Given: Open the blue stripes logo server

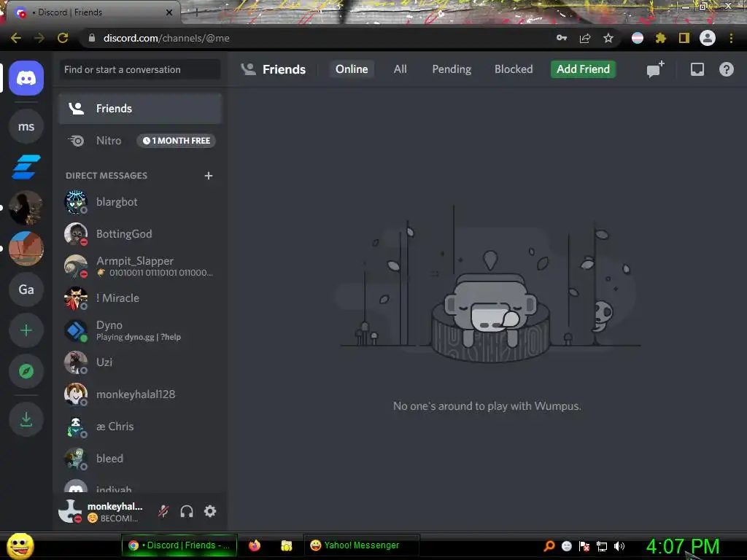Looking at the screenshot, I should tap(26, 167).
